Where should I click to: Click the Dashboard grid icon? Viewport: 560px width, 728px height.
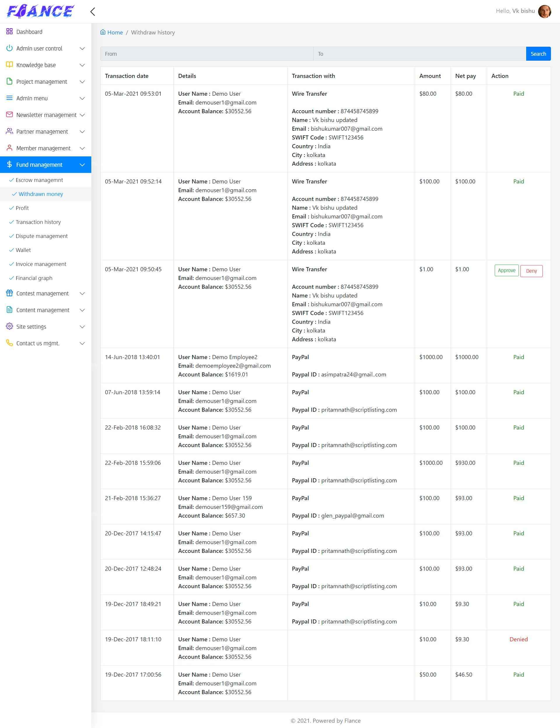coord(9,32)
